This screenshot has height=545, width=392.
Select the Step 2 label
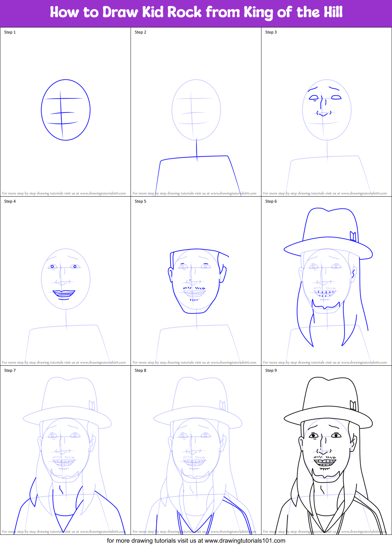[x=140, y=32]
